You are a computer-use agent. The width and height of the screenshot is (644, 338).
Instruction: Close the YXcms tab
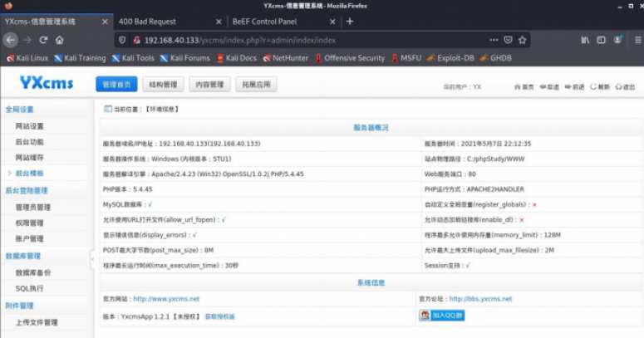click(x=105, y=22)
